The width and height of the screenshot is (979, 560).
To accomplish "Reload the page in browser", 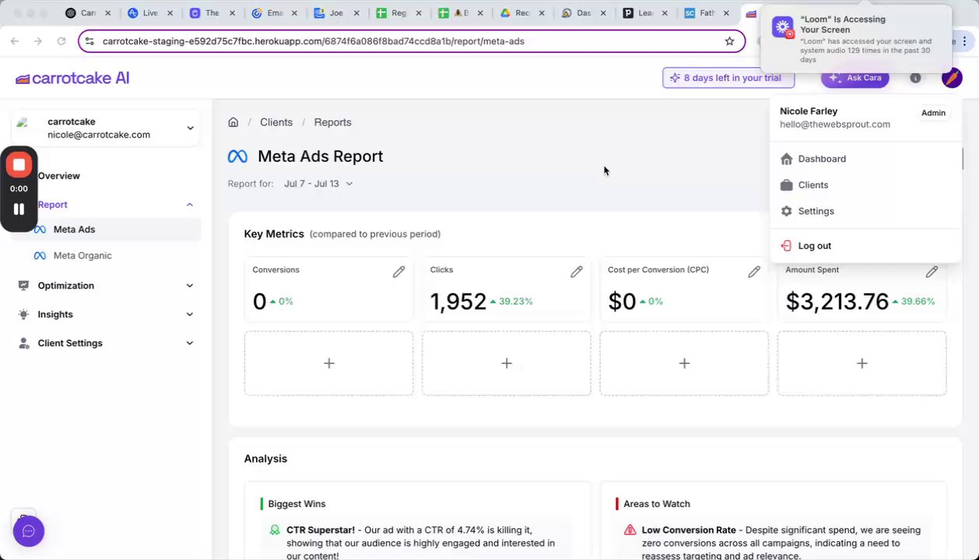I will click(61, 41).
